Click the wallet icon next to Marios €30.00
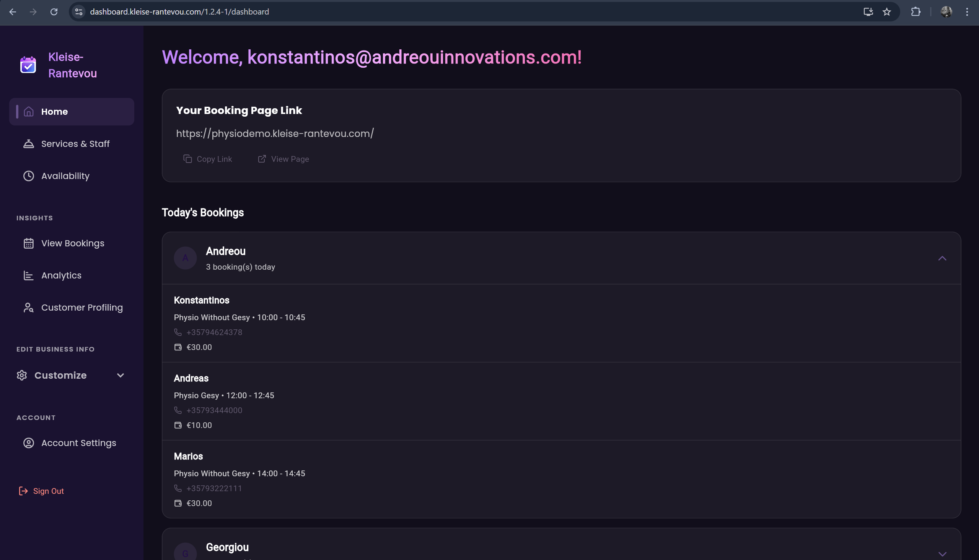 (178, 503)
